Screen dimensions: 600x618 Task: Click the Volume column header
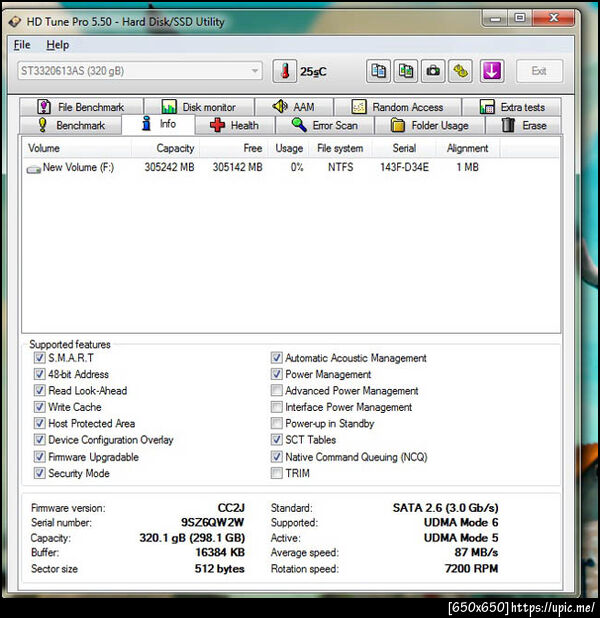(77, 149)
